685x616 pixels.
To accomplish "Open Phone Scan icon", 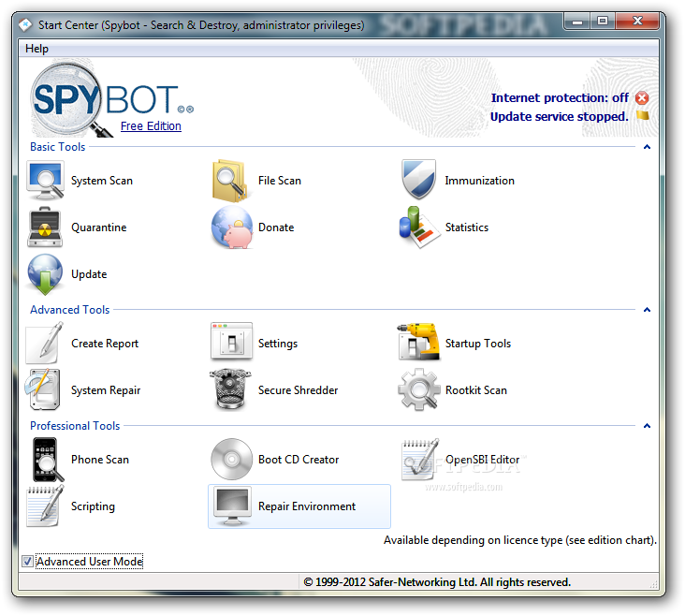I will point(47,460).
